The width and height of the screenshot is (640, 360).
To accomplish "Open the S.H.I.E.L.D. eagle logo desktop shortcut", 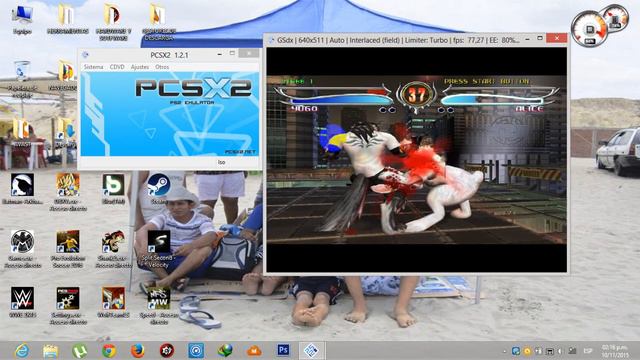I will (x=22, y=249).
